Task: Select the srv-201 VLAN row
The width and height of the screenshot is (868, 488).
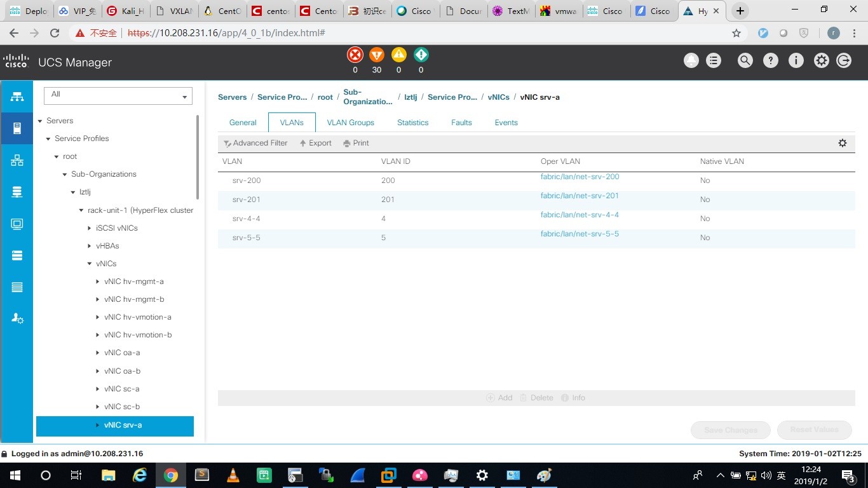Action: [536, 200]
